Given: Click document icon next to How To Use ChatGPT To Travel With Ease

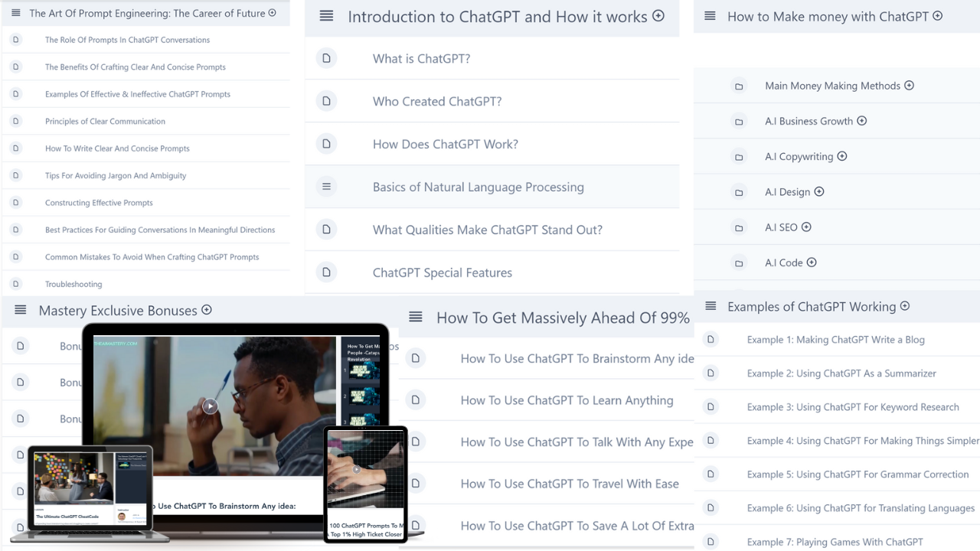Looking at the screenshot, I should [415, 484].
